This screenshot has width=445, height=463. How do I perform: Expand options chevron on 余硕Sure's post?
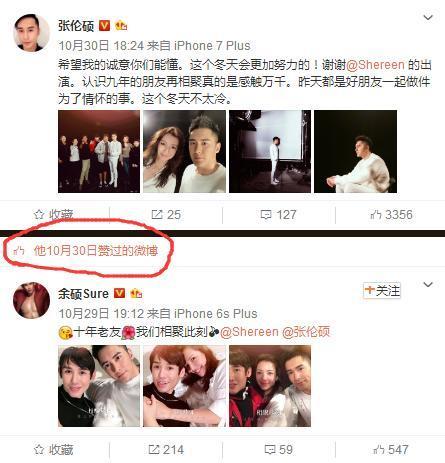point(428,284)
